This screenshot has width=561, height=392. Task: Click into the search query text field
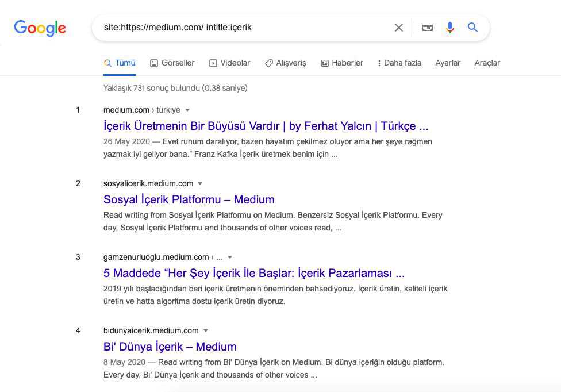243,28
